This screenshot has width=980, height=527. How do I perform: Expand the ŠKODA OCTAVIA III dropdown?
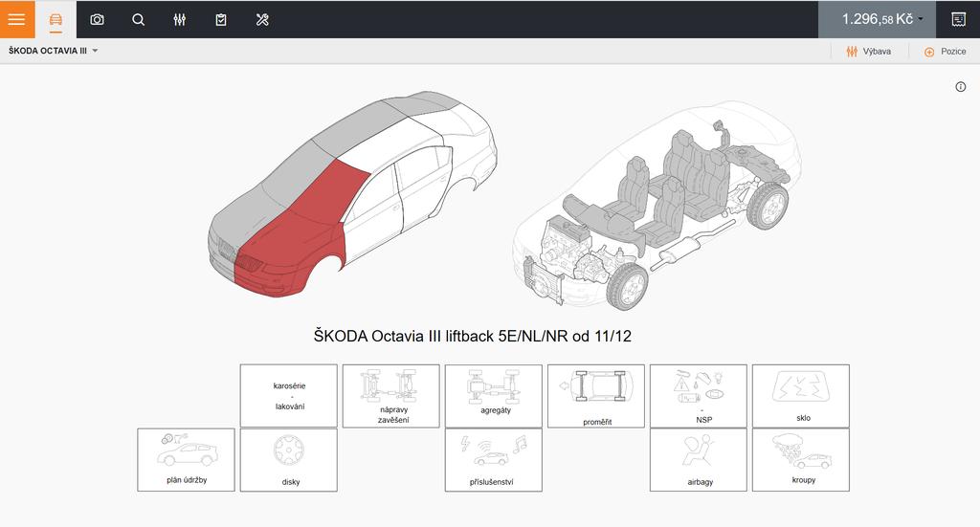point(54,51)
